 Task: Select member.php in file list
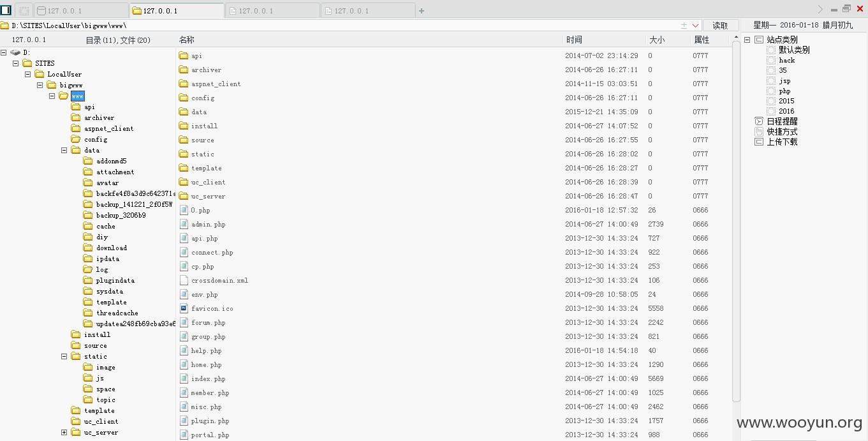(210, 392)
